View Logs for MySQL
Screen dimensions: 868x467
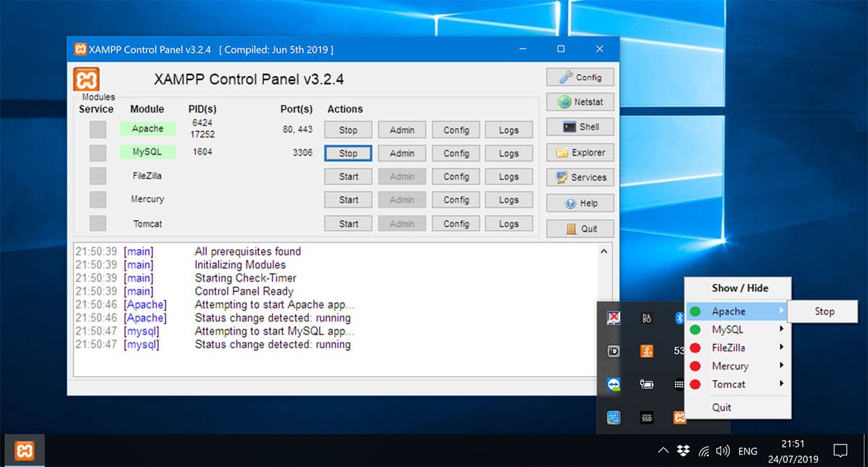509,153
